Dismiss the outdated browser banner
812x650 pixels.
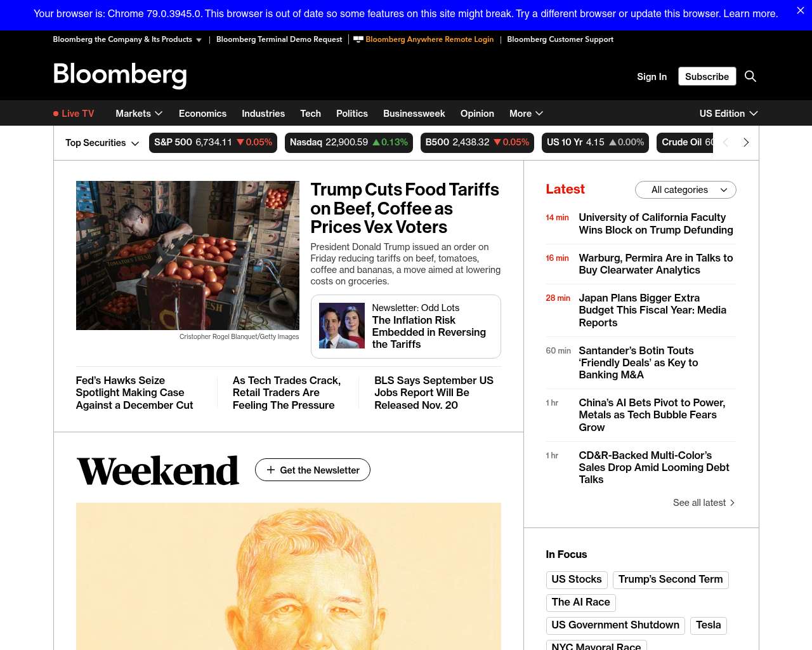(801, 11)
